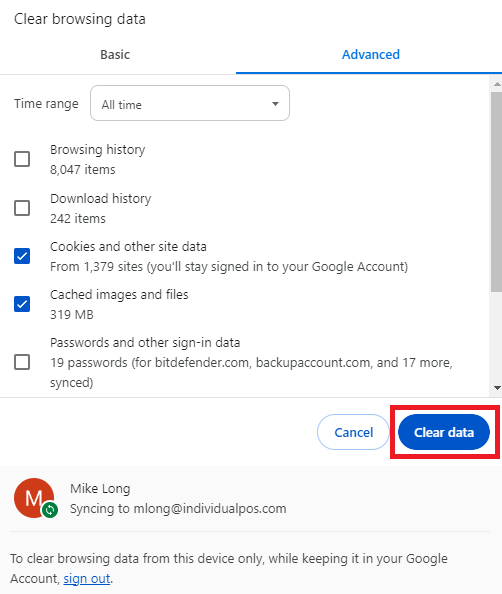Click the Browsing history label text
The height and width of the screenshot is (594, 502).
(x=98, y=150)
